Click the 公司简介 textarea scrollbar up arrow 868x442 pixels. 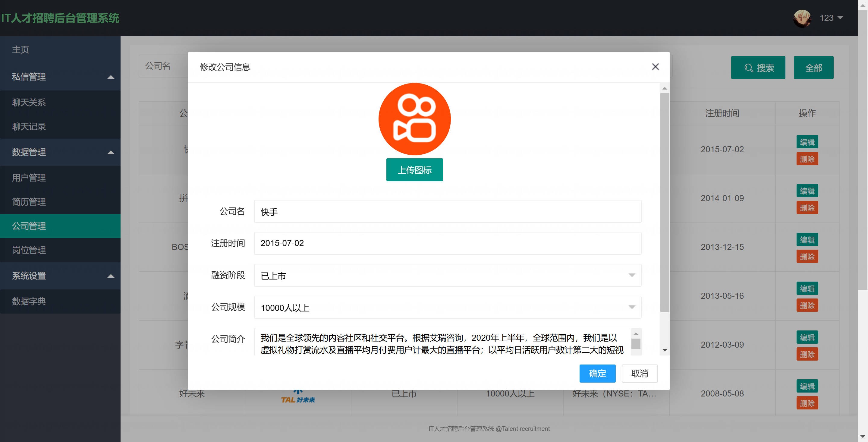pos(636,334)
